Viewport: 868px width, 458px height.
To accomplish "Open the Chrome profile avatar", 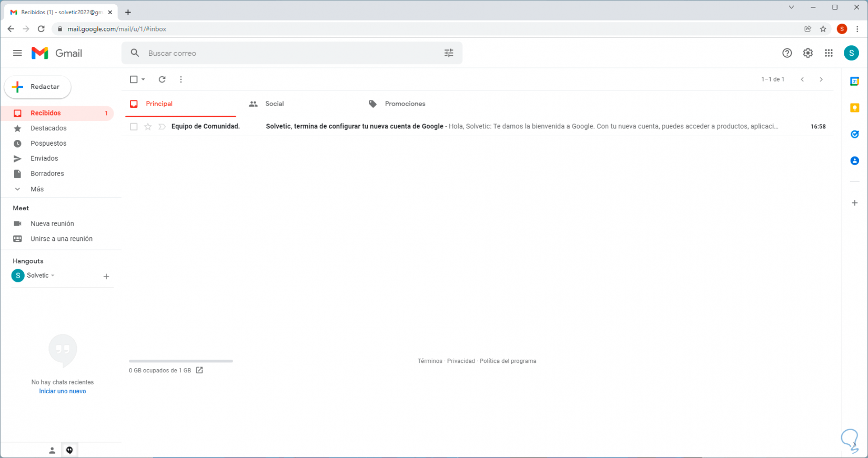I will point(842,29).
